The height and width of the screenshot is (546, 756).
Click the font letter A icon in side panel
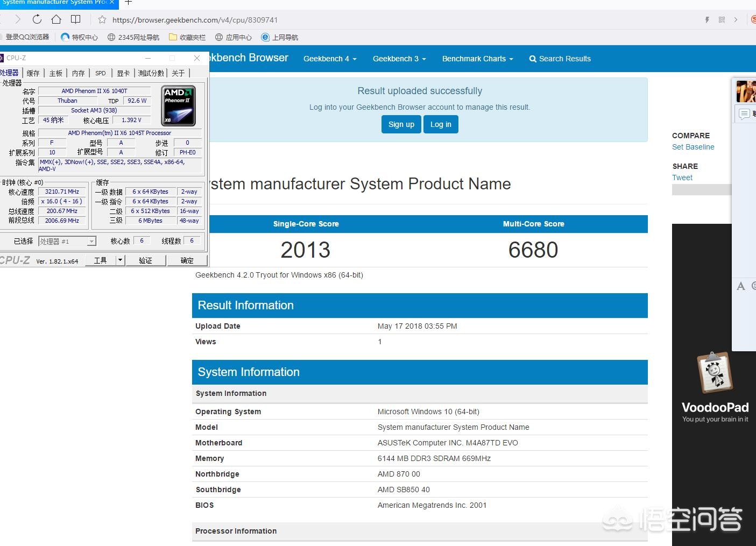741,286
